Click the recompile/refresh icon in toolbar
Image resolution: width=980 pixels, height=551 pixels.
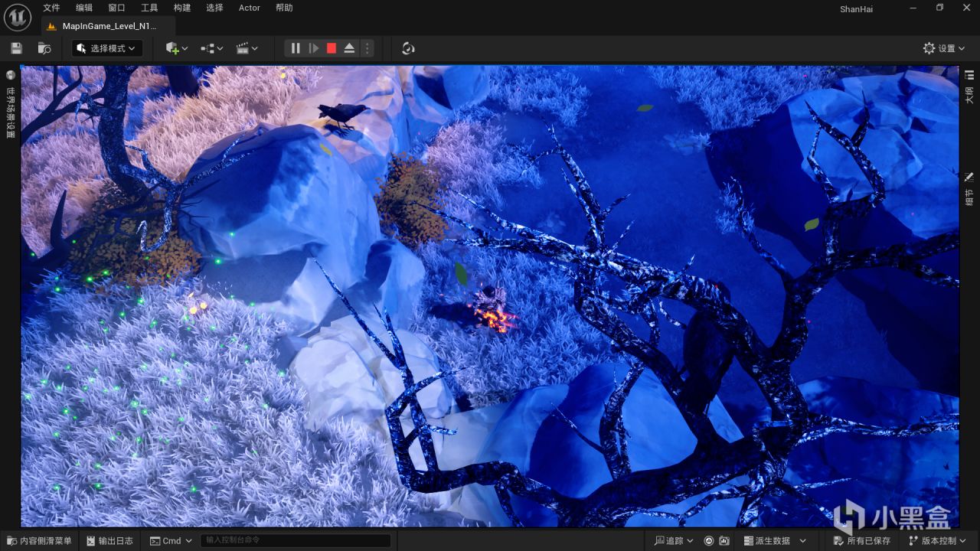coord(408,48)
